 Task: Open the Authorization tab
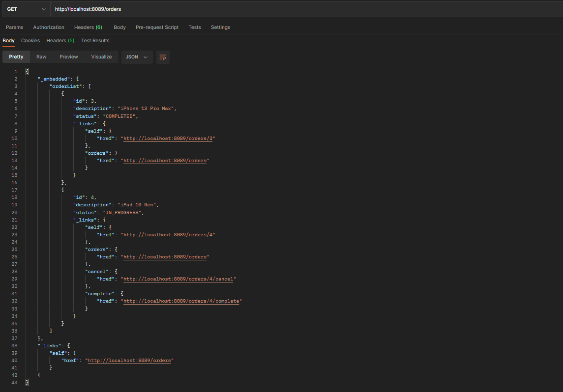(x=49, y=27)
